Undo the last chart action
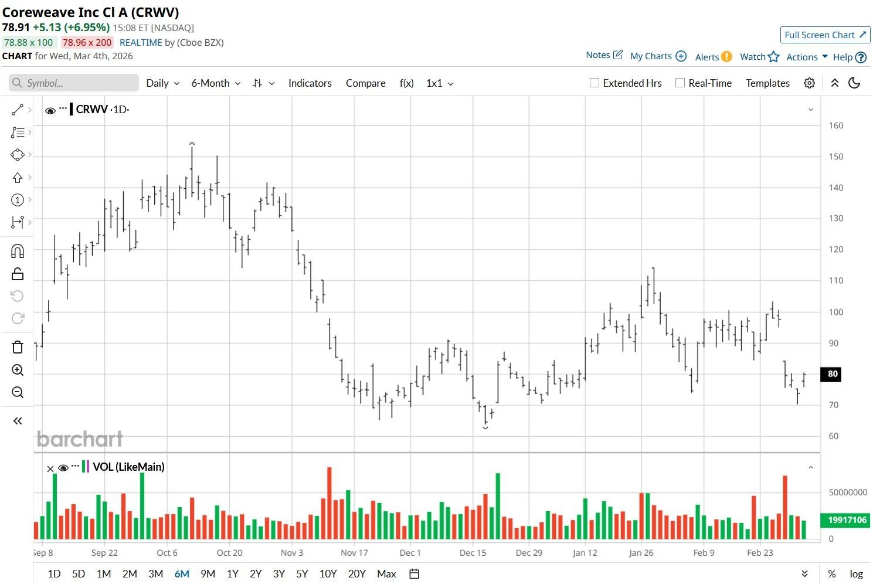This screenshot has height=588, width=873. pos(18,296)
